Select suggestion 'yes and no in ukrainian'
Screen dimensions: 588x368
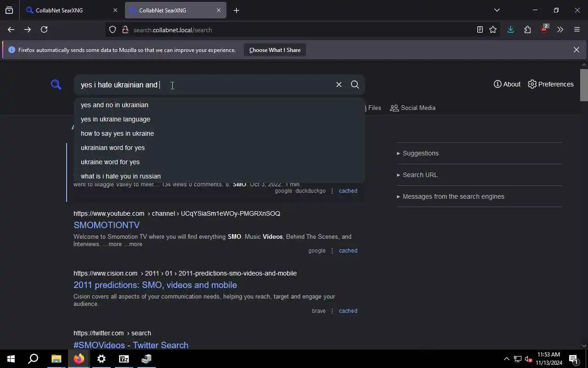(219, 105)
